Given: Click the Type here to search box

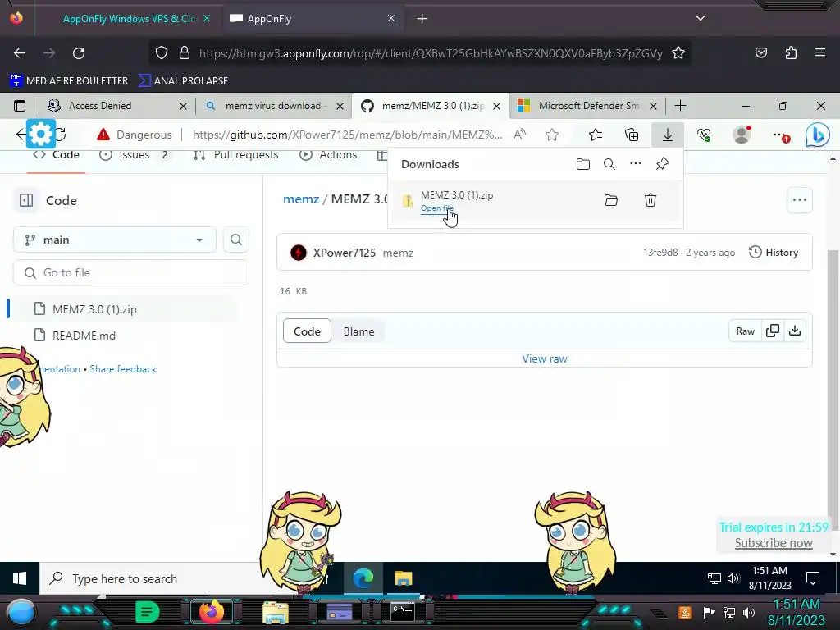Looking at the screenshot, I should pos(155,579).
